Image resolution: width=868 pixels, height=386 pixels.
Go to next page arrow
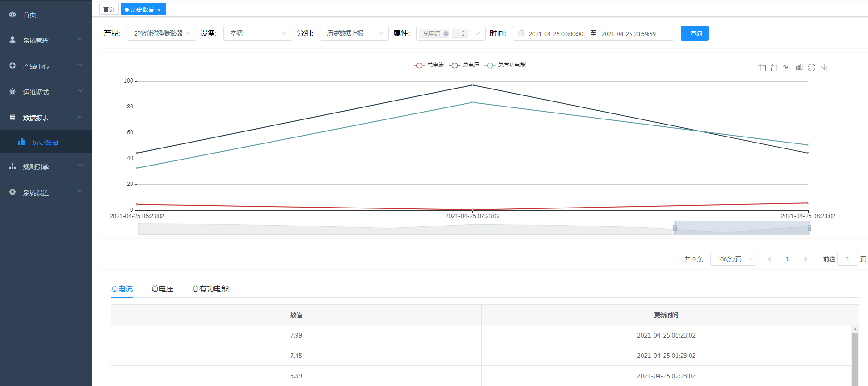tap(805, 259)
